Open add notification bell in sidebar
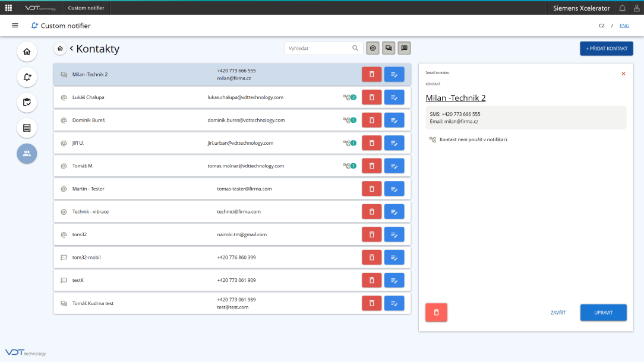Image resolution: width=644 pixels, height=362 pixels. click(x=27, y=77)
